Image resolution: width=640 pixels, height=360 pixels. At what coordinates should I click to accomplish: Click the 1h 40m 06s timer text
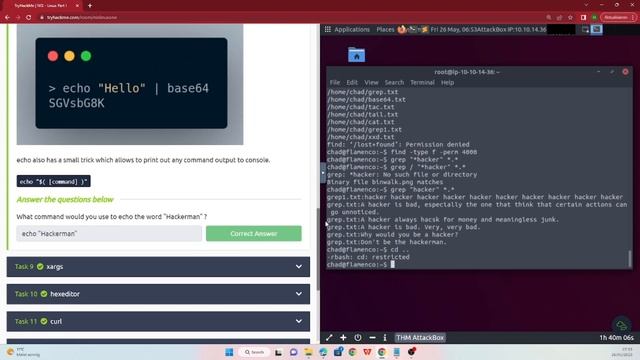pyautogui.click(x=616, y=338)
